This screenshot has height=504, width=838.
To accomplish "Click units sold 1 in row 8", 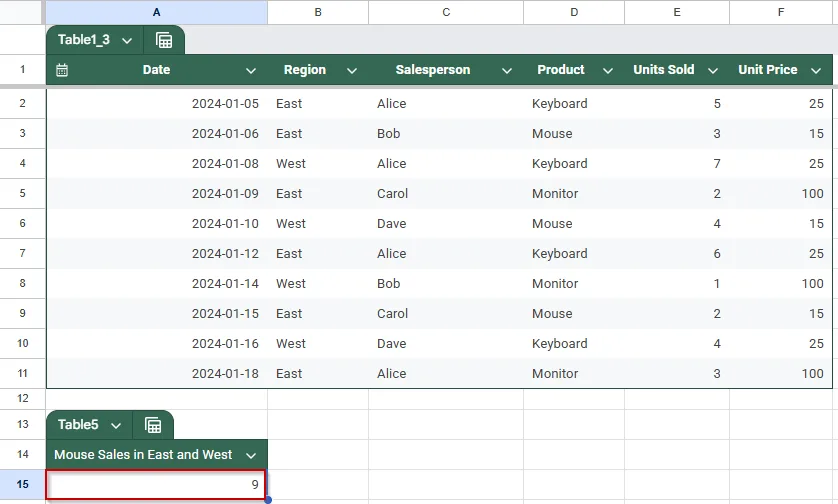I will (717, 283).
